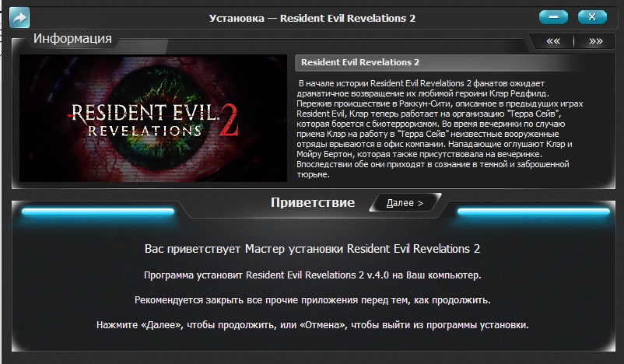Click the Рекомендуется закрыть все прочие приложения line
Image resolution: width=624 pixels, height=364 pixels.
[313, 299]
